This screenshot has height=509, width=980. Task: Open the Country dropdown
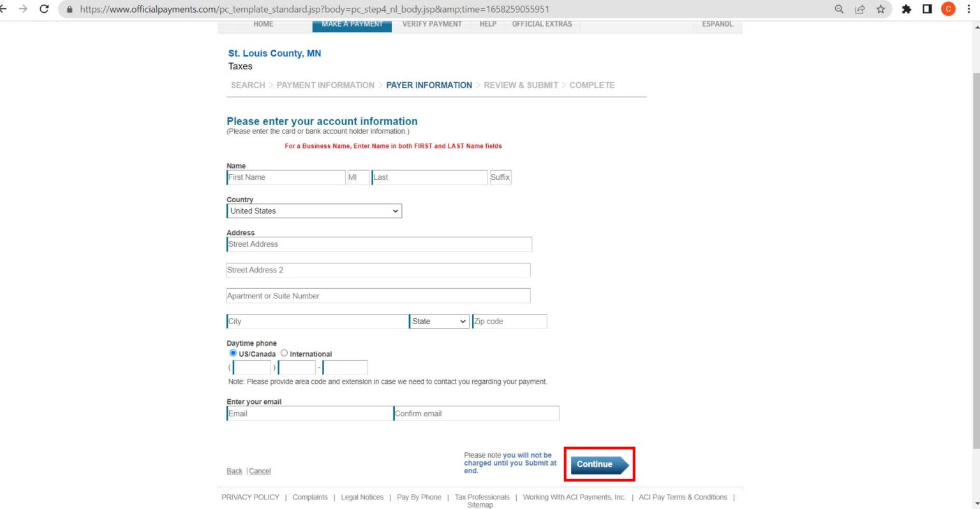(x=315, y=211)
